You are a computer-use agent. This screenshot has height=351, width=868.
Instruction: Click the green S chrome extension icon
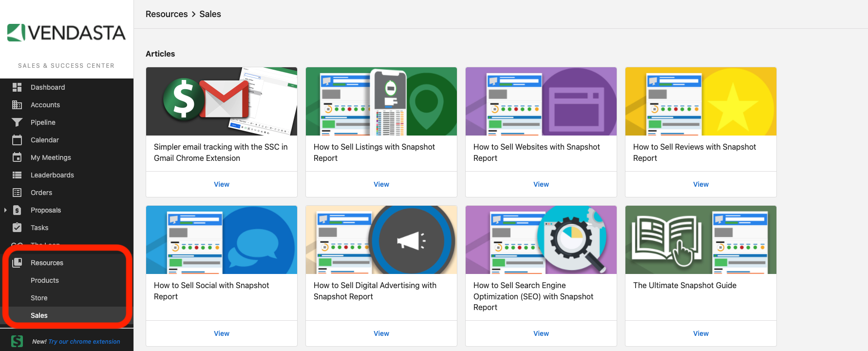coord(17,341)
